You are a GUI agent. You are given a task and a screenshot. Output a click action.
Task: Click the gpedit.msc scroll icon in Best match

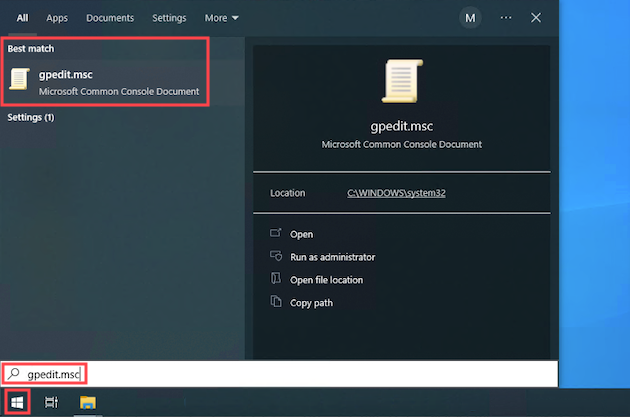click(19, 81)
